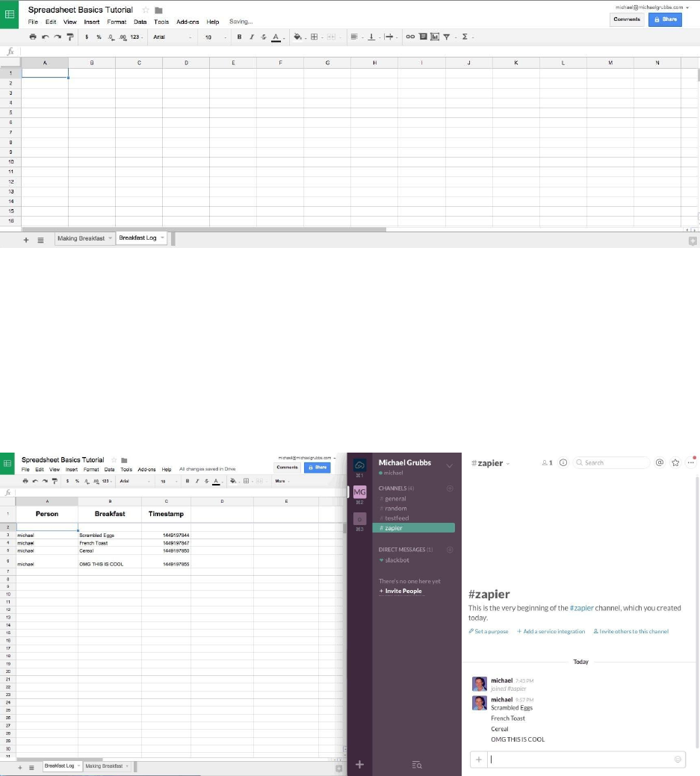Click the Slack Search field
Screen dimensions: 700x776
point(612,463)
